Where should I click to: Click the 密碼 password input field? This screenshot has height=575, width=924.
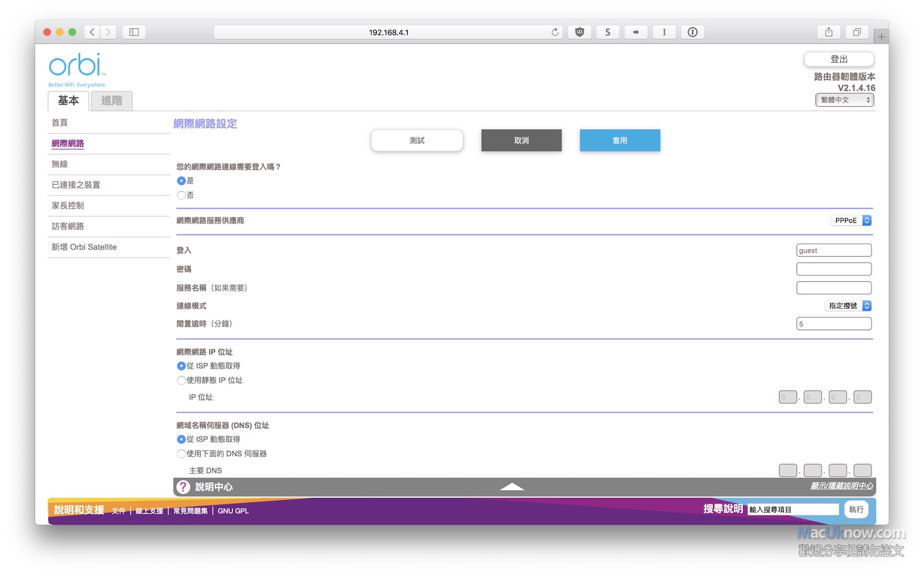click(833, 269)
